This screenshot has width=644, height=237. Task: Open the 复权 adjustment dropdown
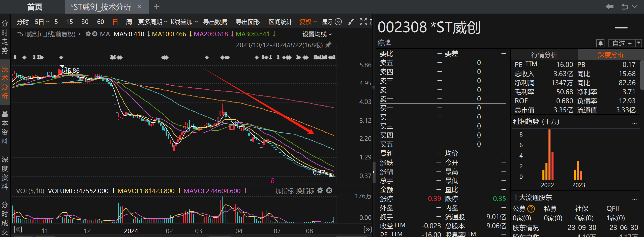(308, 22)
